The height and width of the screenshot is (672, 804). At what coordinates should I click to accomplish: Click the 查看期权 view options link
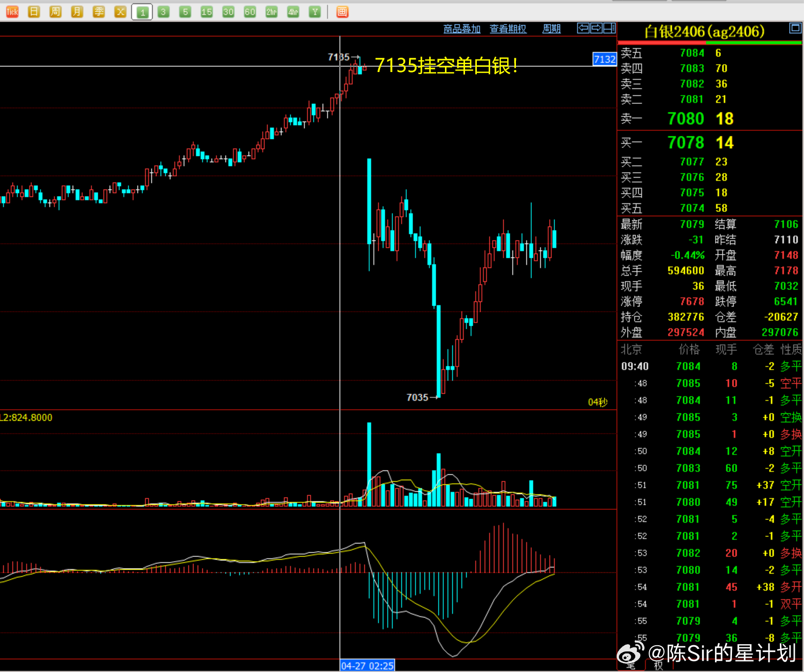click(508, 29)
